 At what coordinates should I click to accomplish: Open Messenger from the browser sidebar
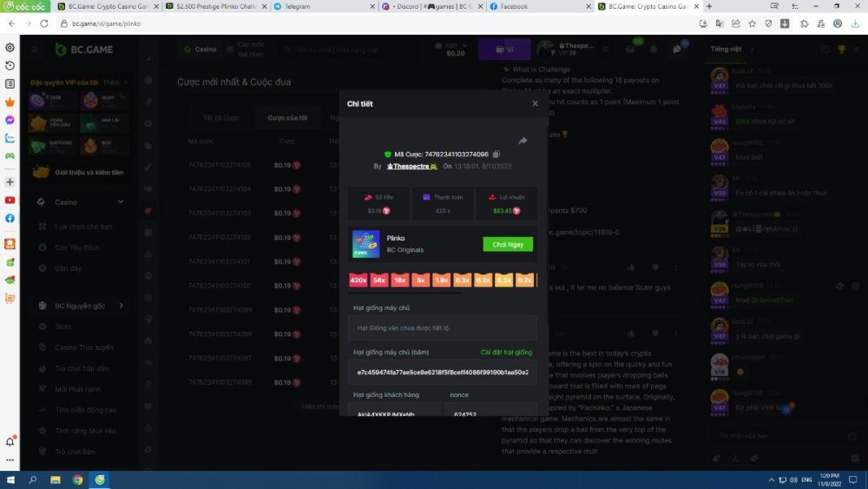pos(10,120)
